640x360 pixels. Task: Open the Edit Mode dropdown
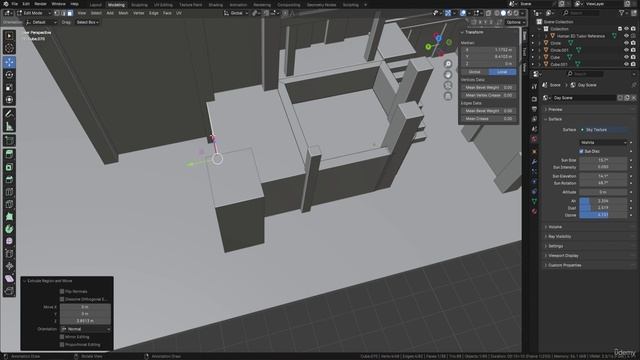click(x=34, y=13)
